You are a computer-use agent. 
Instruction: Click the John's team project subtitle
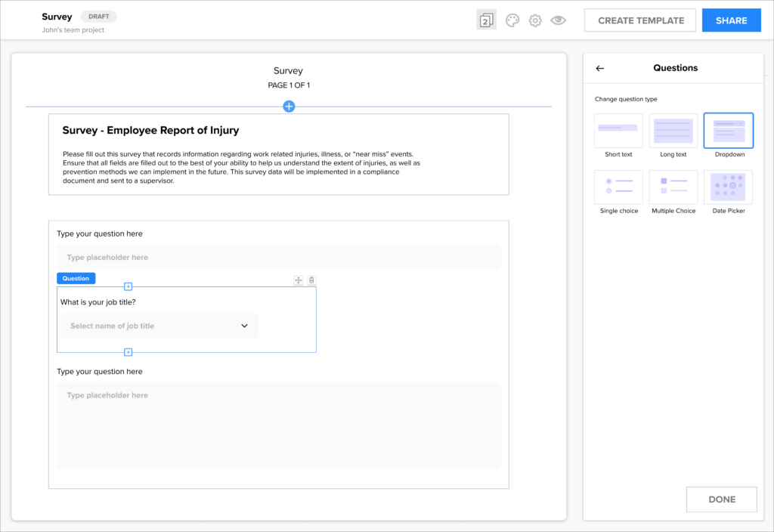point(73,30)
